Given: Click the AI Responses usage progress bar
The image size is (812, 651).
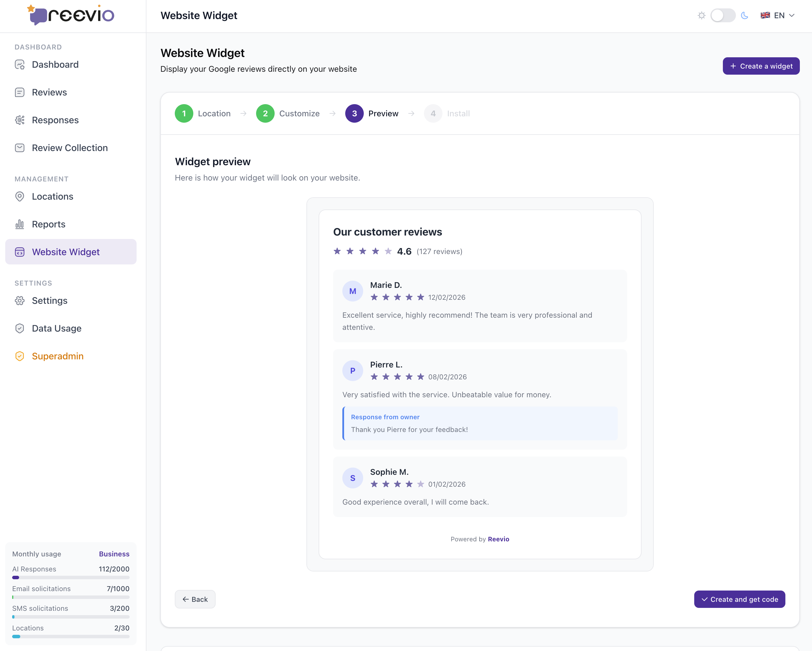Looking at the screenshot, I should (71, 578).
